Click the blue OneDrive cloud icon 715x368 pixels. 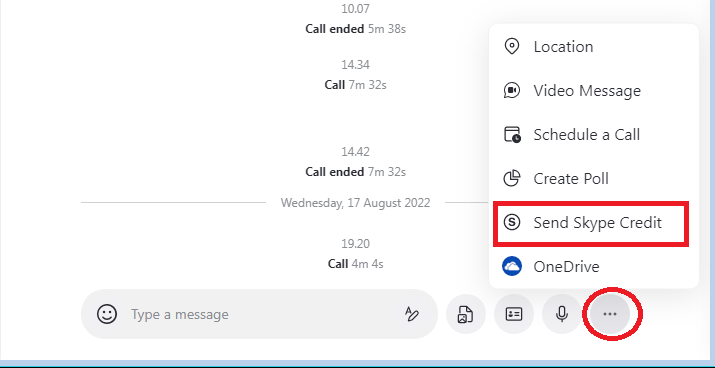pyautogui.click(x=512, y=266)
